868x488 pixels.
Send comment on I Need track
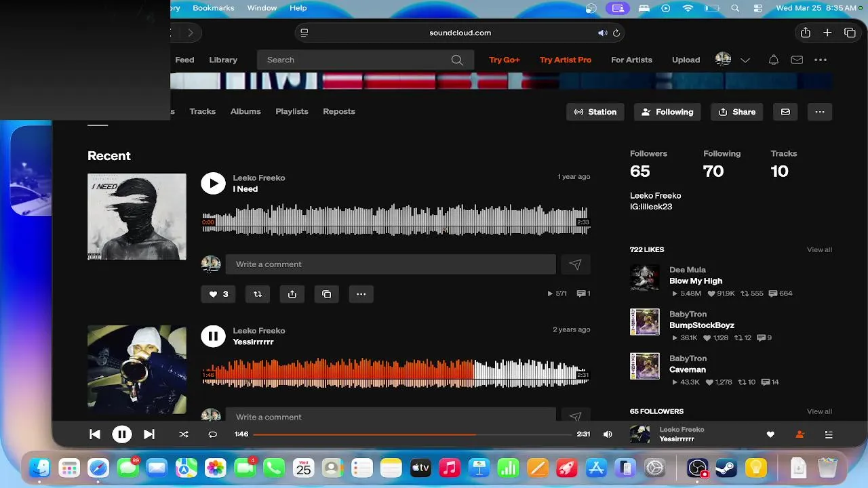[x=576, y=264]
